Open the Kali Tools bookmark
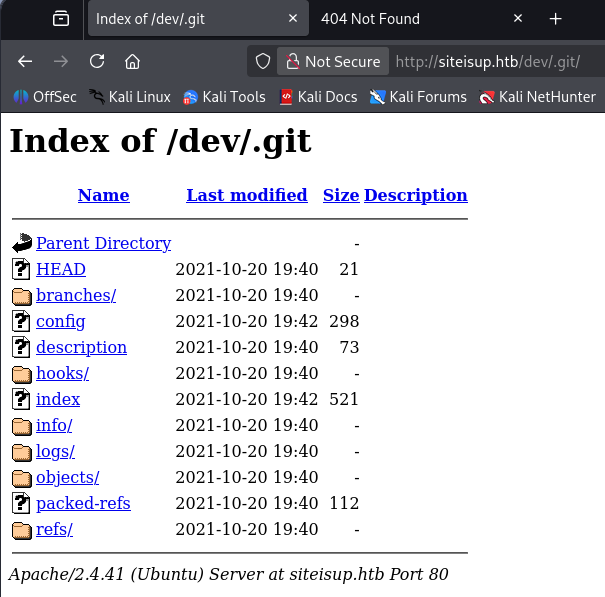The height and width of the screenshot is (597, 605). coord(223,97)
